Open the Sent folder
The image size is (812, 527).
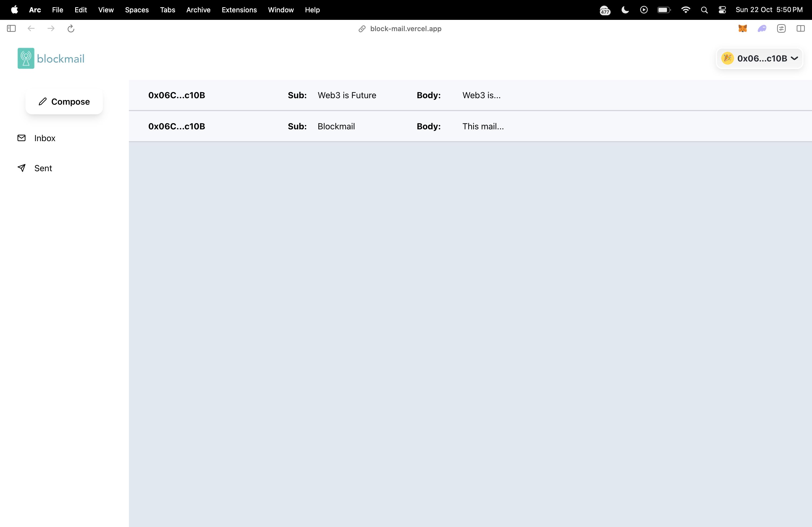point(43,168)
